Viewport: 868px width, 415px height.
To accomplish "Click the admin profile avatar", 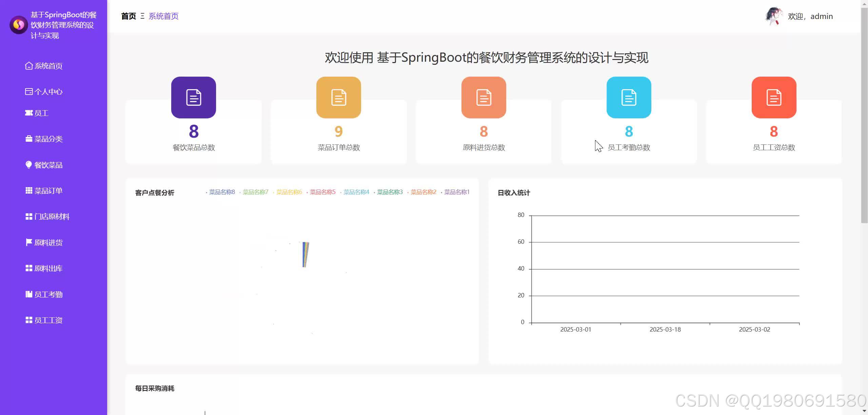I will pos(774,16).
